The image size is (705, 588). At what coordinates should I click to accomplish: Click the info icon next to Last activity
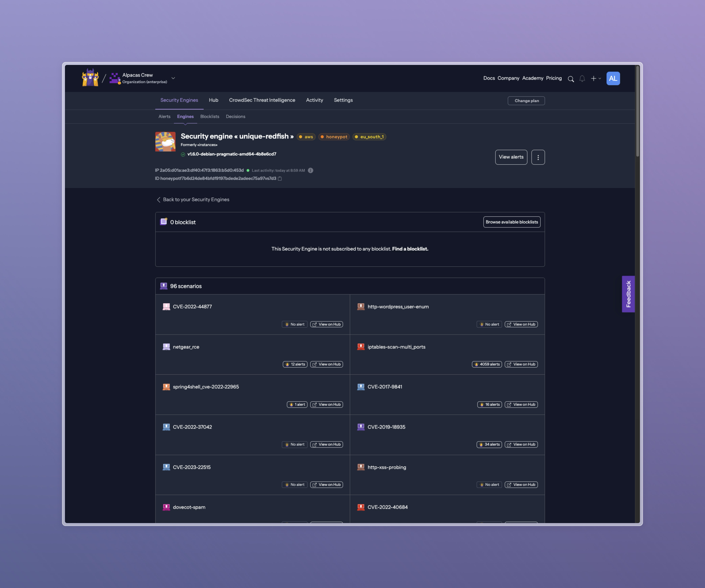[x=310, y=170]
